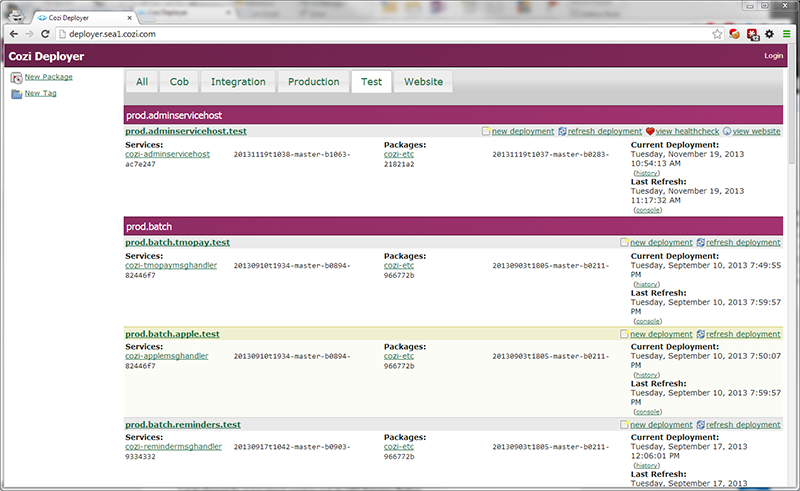Image resolution: width=800 pixels, height=491 pixels.
Task: Click the orange-red extension icon beside the star
Action: [735, 34]
